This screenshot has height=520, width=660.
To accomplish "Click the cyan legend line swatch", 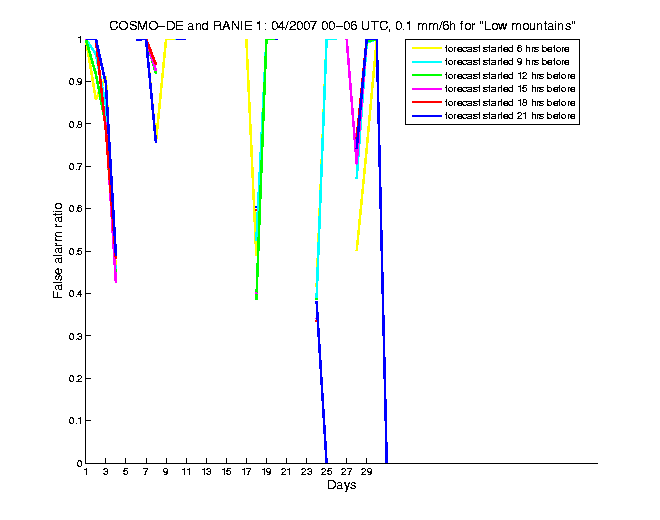I will (426, 61).
